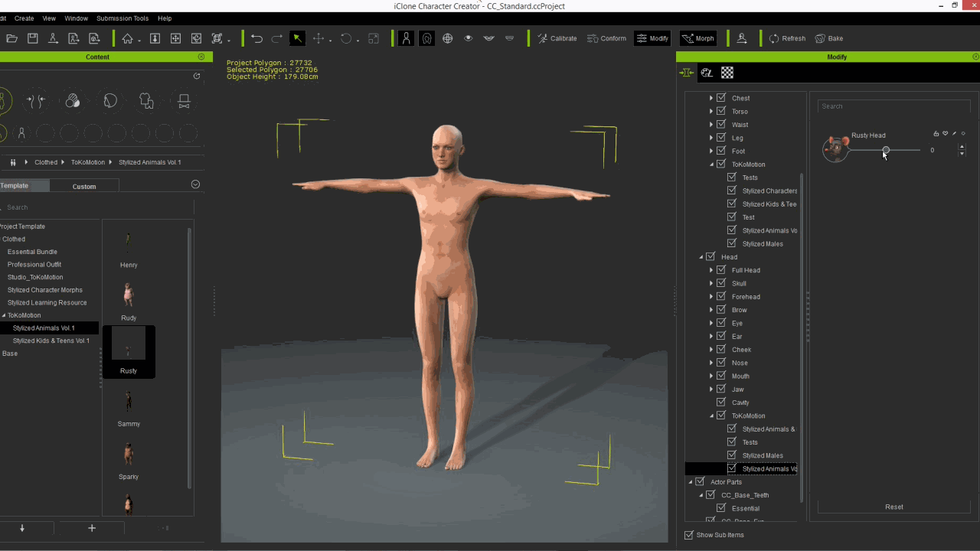Uncheck the Skull checkbox
The height and width of the screenshot is (551, 980).
pos(721,283)
